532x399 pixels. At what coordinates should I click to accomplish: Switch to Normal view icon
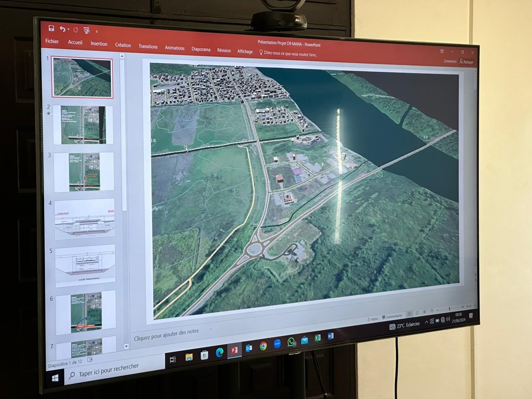pos(409,314)
